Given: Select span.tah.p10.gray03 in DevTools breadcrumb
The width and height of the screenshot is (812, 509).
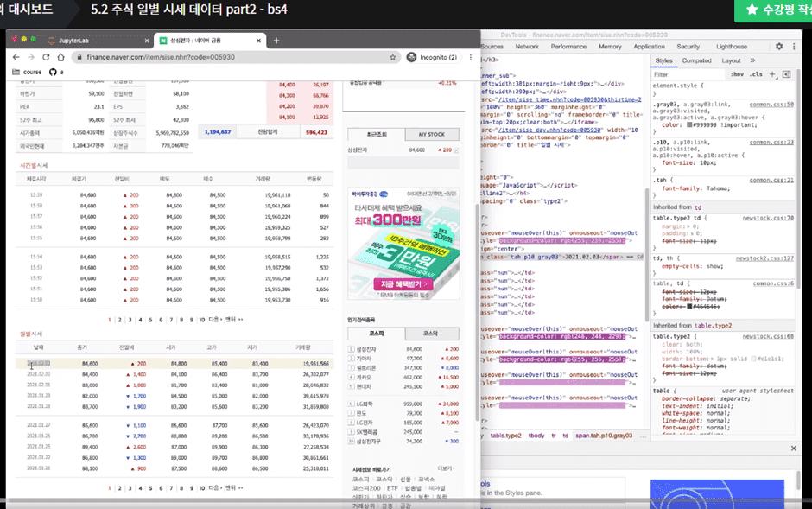Looking at the screenshot, I should pyautogui.click(x=604, y=436).
